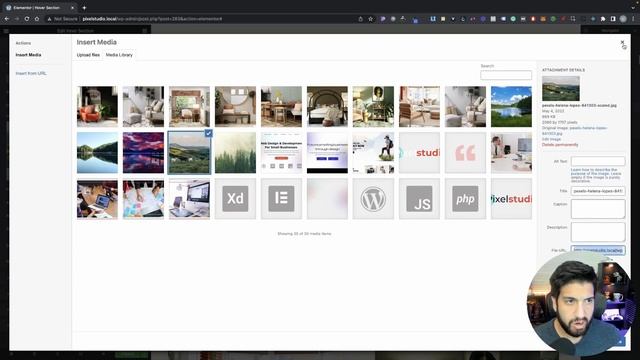640x360 pixels.
Task: Click the Description text area
Action: [598, 232]
